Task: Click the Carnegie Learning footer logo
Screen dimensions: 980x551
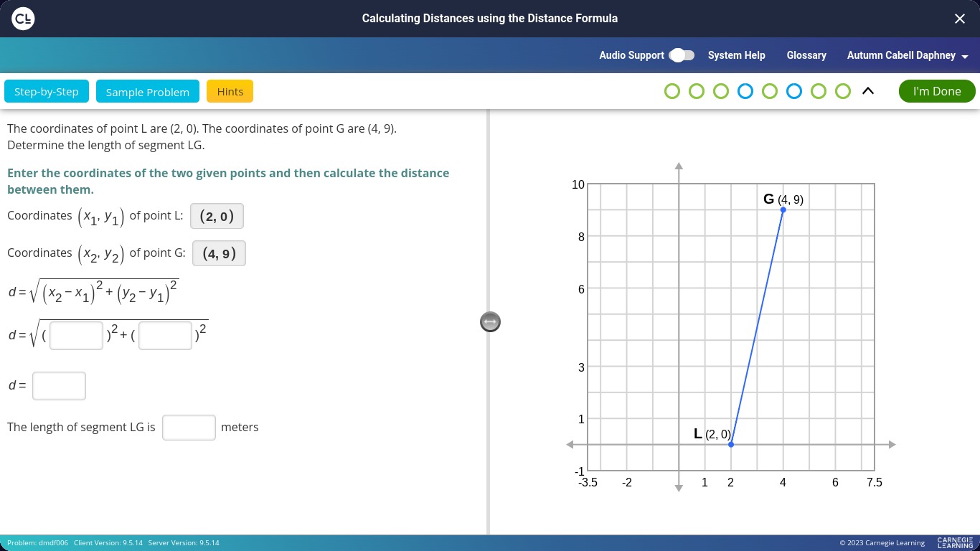Action: pyautogui.click(x=955, y=542)
